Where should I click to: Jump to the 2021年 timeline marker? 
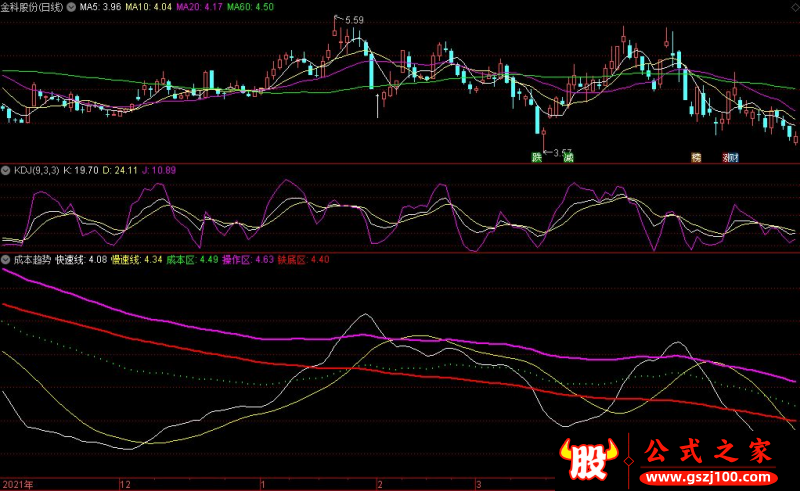point(18,484)
